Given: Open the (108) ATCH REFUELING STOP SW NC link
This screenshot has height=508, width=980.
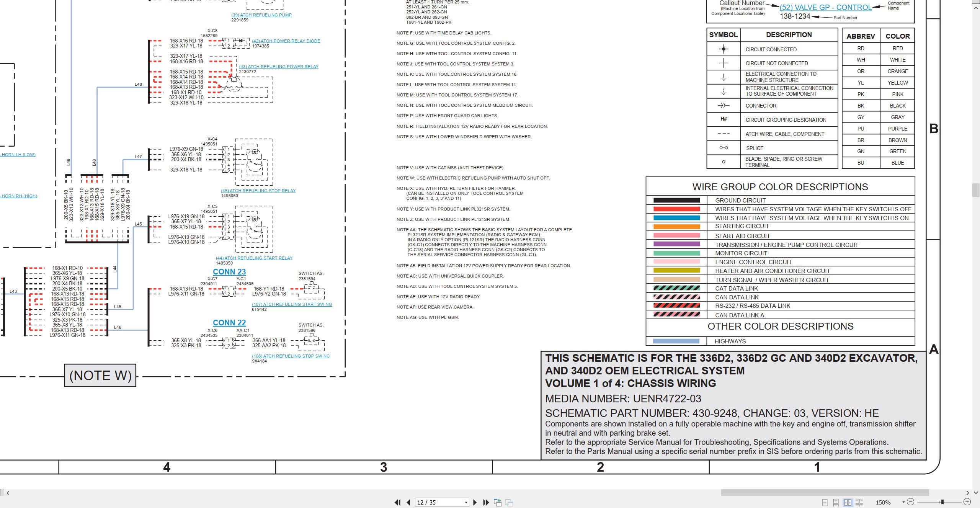Looking at the screenshot, I should click(291, 356).
